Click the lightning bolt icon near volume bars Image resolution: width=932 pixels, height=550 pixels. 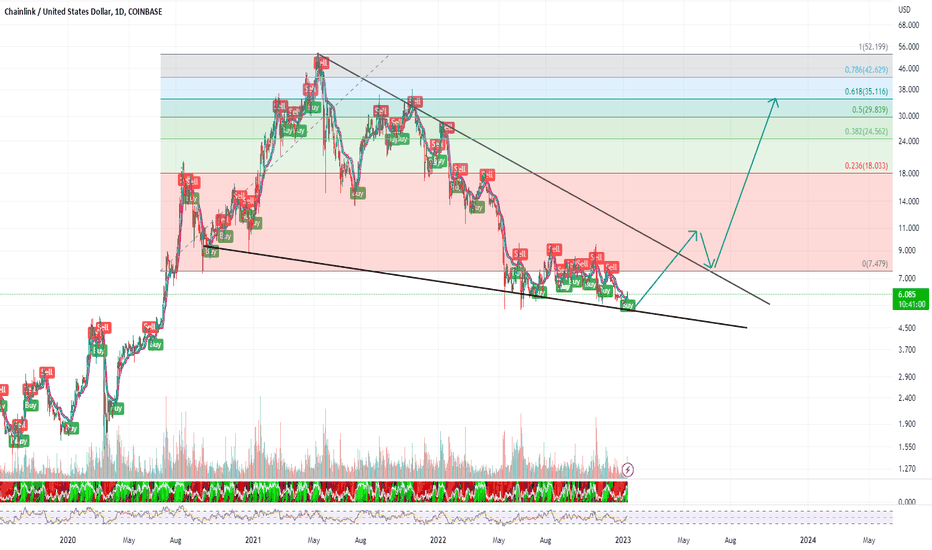click(628, 470)
